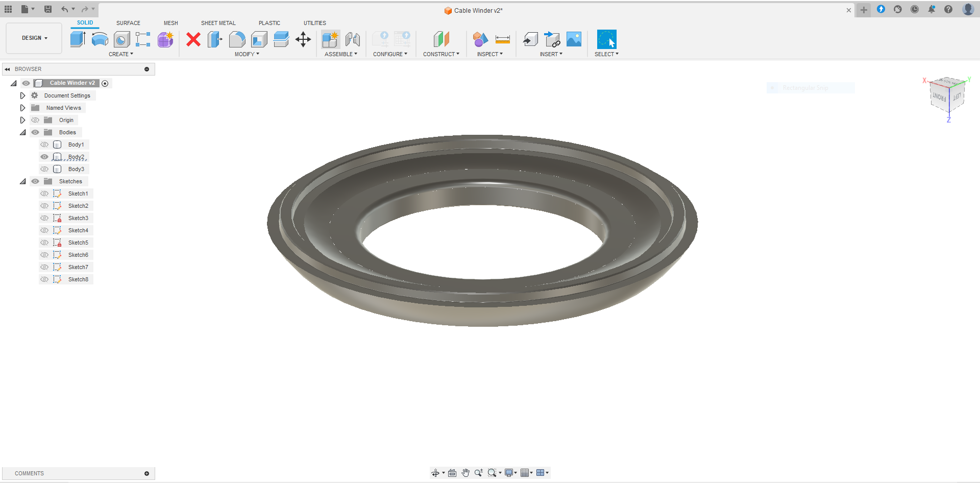
Task: Click the Look At icon
Action: tap(452, 473)
